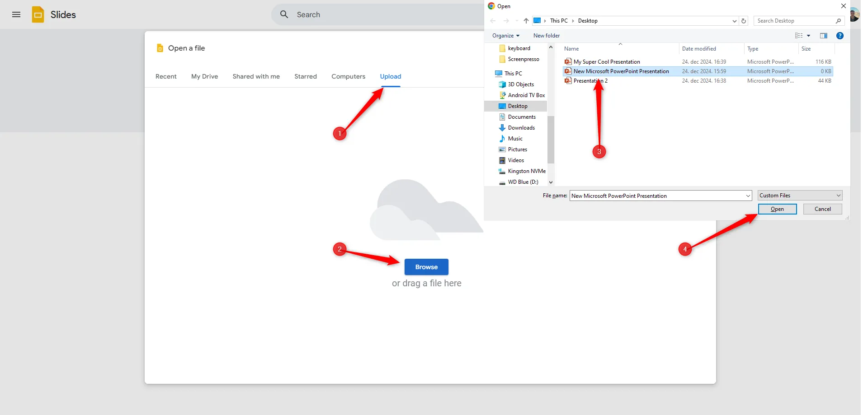Go up one folder level

[526, 21]
